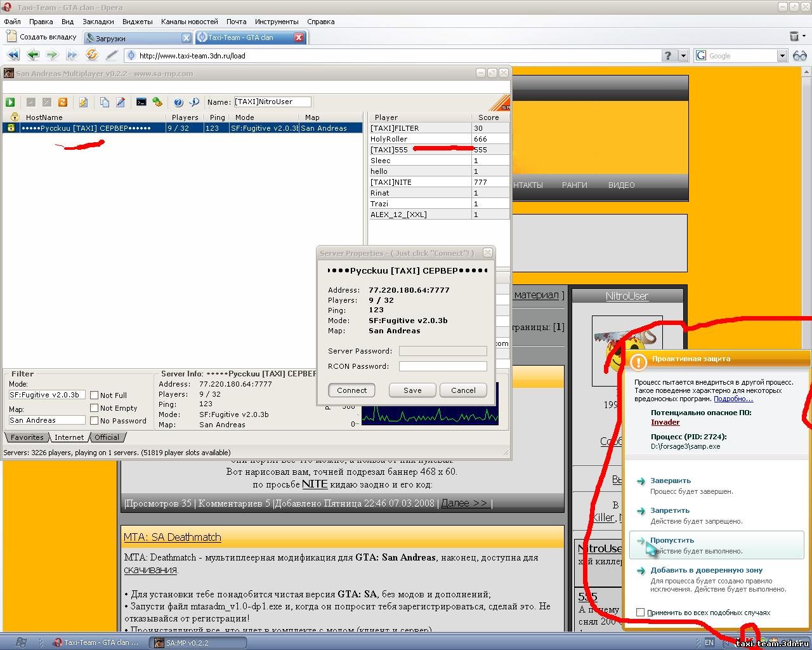Click Добавить в доверенную зону option
The height and width of the screenshot is (650, 812).
click(x=707, y=570)
